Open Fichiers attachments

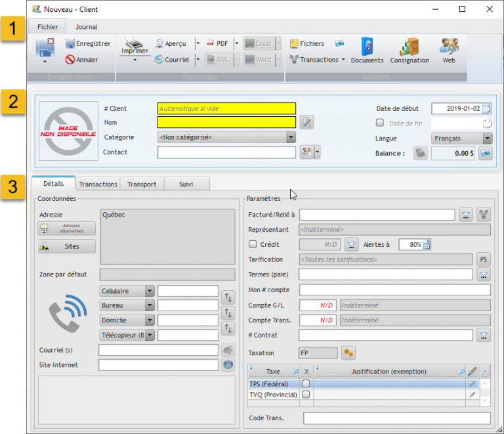tap(307, 43)
